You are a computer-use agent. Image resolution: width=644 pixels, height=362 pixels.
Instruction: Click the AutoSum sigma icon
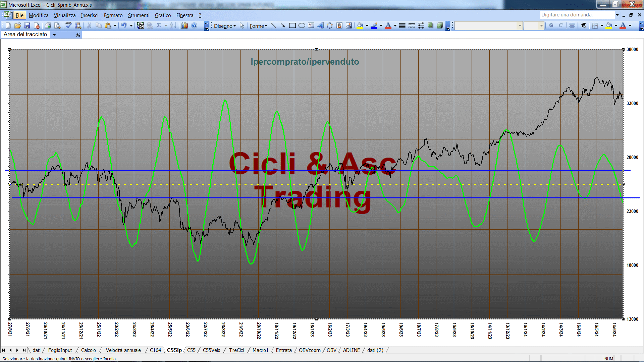tap(159, 25)
